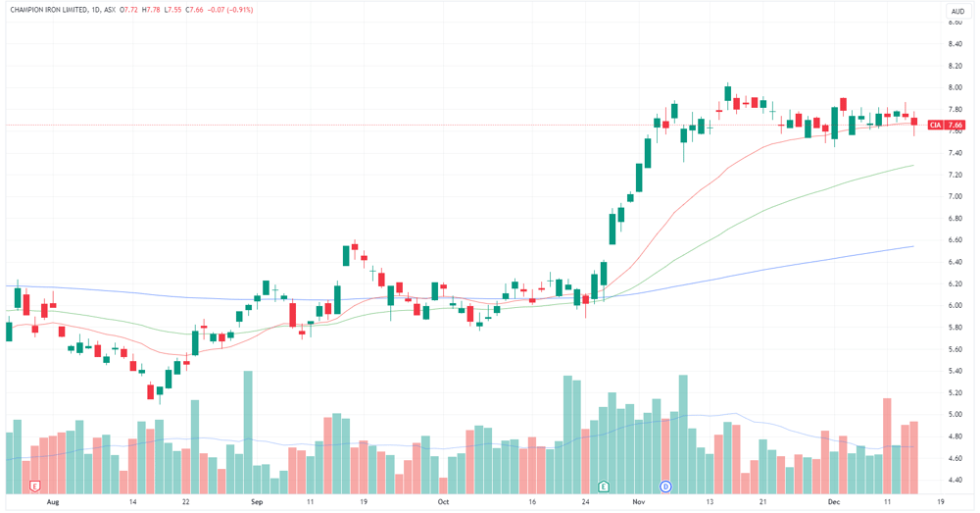Viewport: 980px width, 513px height.
Task: Click the red earnings E marker near Aug
Action: point(35,487)
